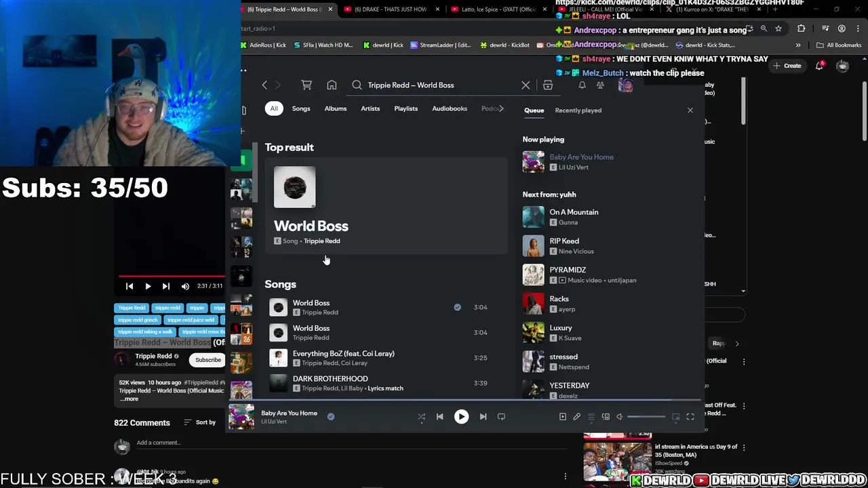Screen dimensions: 868x488
Task: Expand YouTube description with ...more
Action: pyautogui.click(x=130, y=399)
